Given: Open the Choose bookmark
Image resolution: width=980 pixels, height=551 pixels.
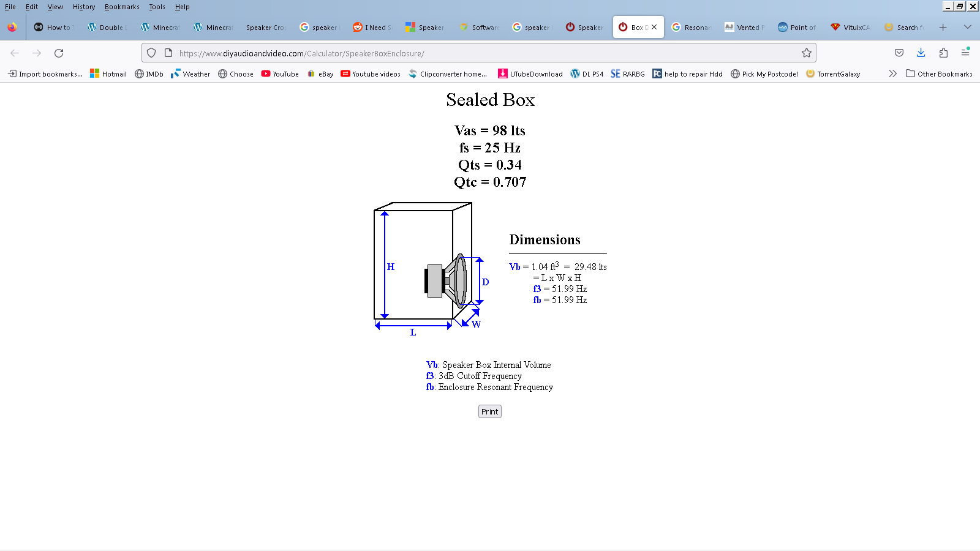Looking at the screenshot, I should [236, 73].
